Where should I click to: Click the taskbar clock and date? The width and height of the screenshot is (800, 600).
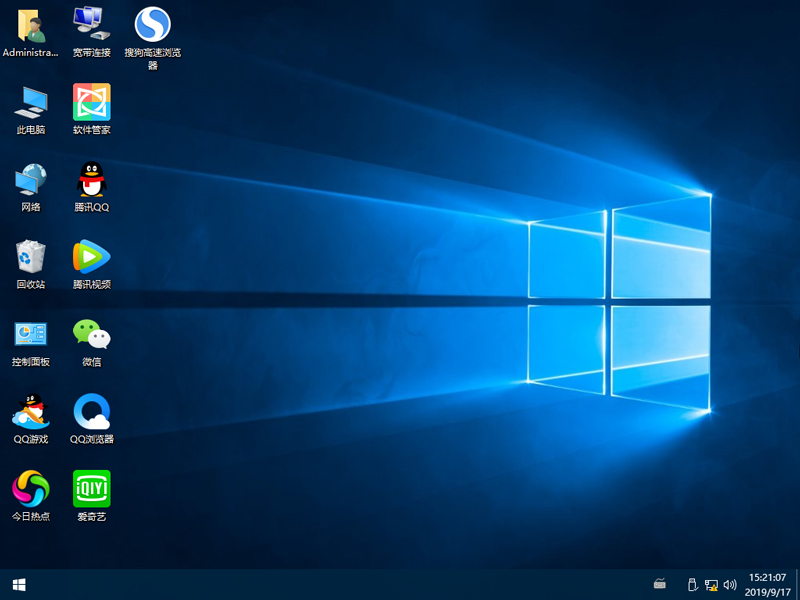click(768, 584)
